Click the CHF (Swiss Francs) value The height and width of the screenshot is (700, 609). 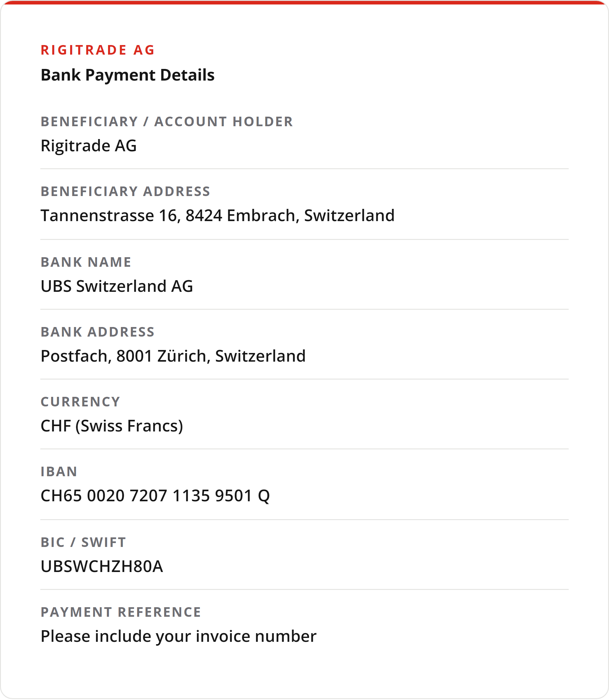[112, 426]
